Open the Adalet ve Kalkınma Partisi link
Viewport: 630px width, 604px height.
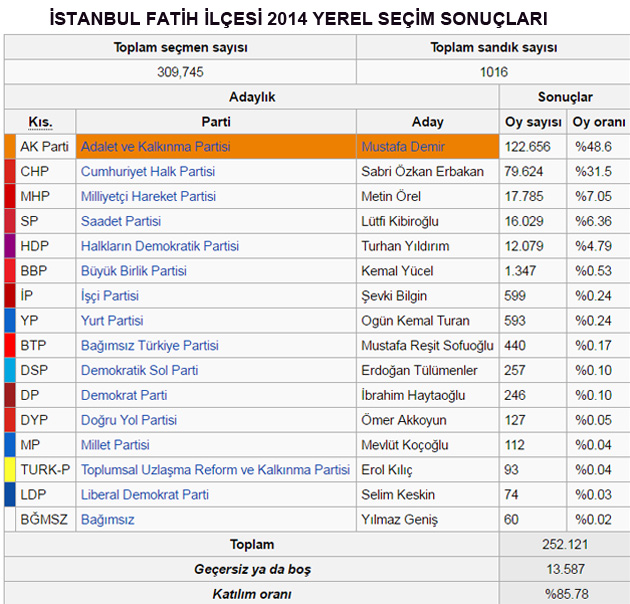coord(155,147)
